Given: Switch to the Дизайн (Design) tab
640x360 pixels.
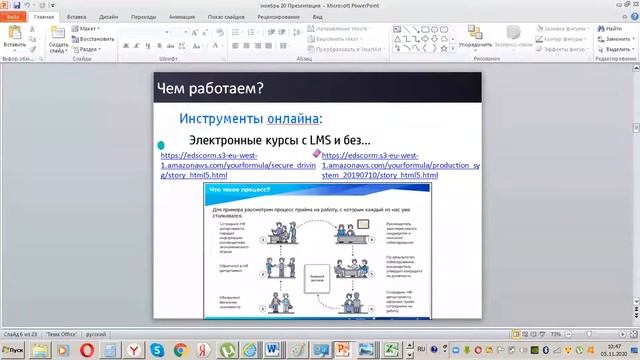Looking at the screenshot, I should (109, 17).
